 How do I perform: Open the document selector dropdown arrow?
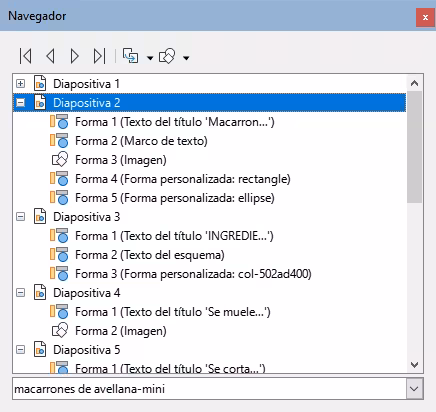(x=414, y=389)
